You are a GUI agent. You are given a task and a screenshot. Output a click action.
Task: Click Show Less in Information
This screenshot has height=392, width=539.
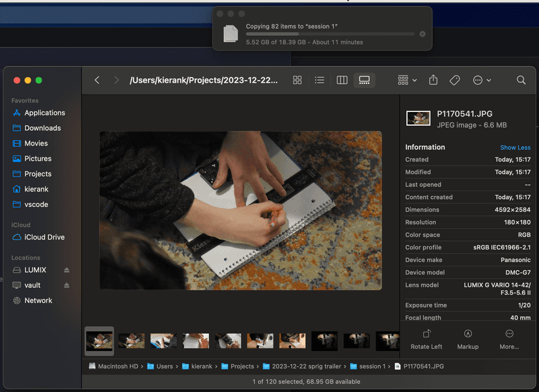tap(515, 148)
